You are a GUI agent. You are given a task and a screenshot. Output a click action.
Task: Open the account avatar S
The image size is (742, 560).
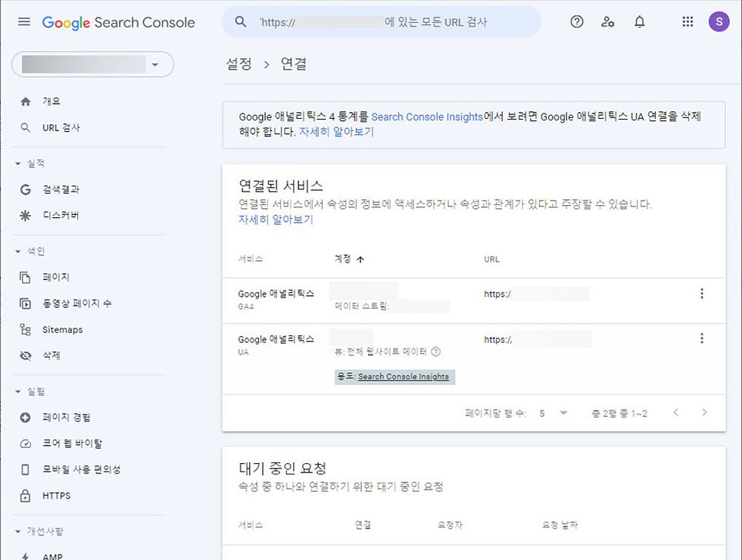(719, 21)
